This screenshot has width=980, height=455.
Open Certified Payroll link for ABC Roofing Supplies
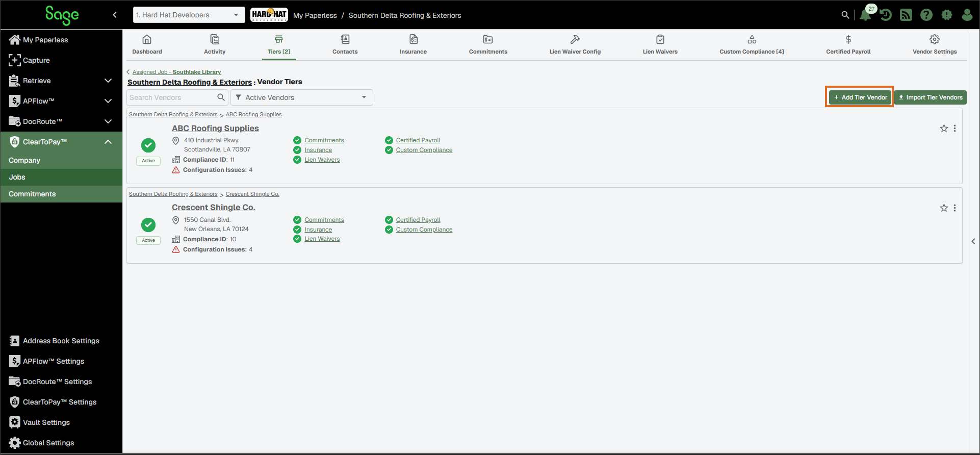coord(418,140)
